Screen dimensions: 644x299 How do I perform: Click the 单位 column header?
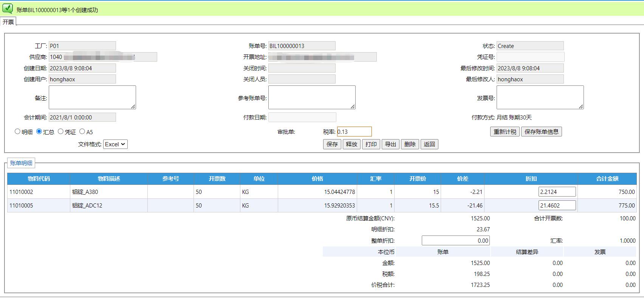tap(259, 178)
